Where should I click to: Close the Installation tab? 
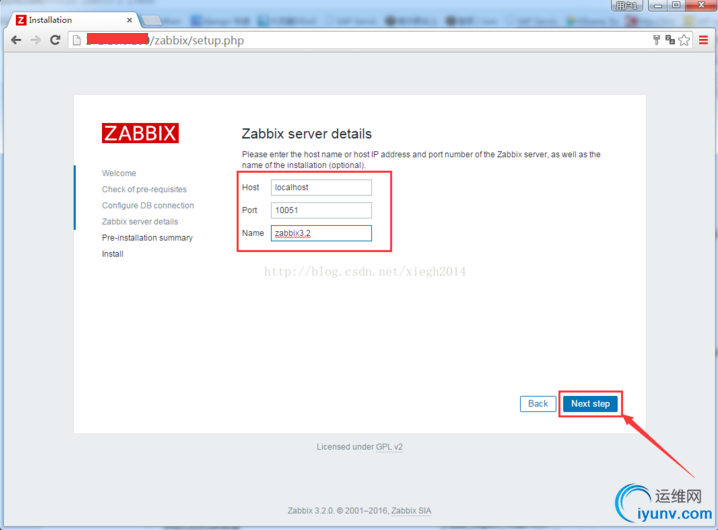(129, 20)
